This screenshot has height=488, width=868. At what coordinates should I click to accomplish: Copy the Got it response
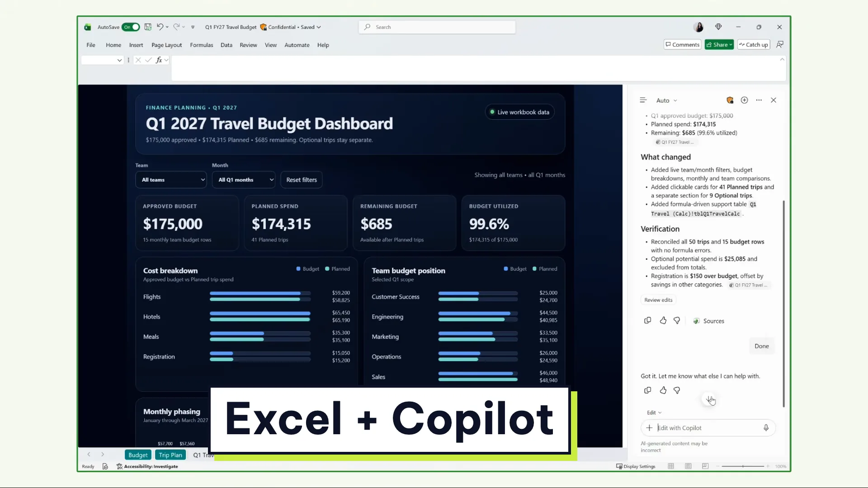point(647,390)
